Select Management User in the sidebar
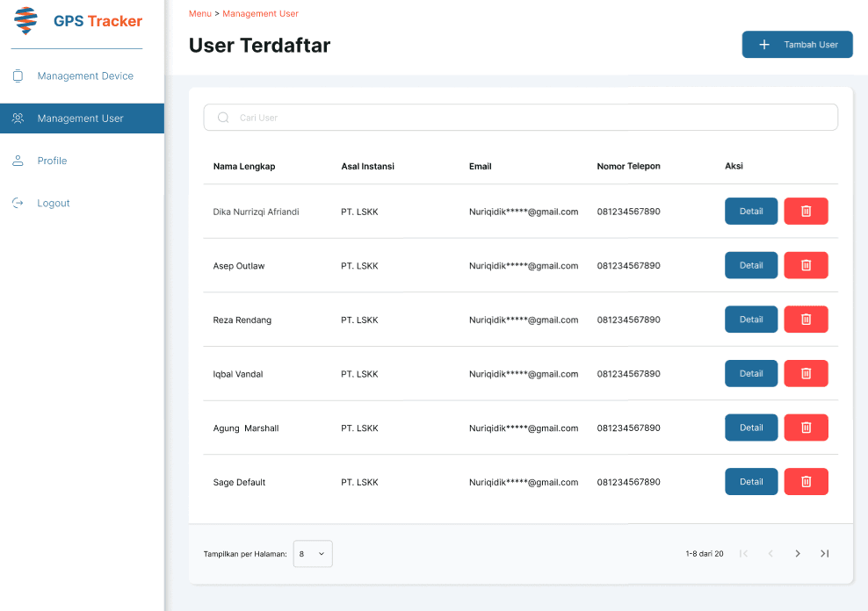868x611 pixels. (x=81, y=119)
